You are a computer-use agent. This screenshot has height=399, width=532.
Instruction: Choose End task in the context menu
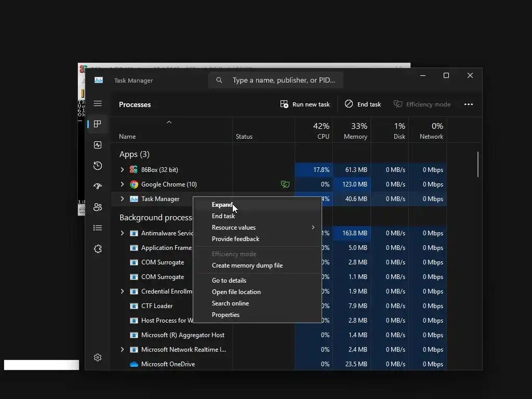pyautogui.click(x=257, y=216)
